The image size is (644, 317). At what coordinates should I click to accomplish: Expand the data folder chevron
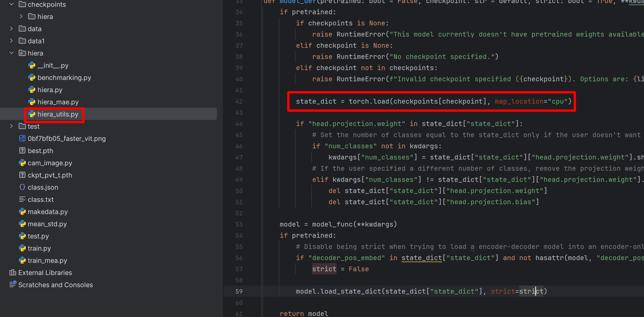pos(11,29)
